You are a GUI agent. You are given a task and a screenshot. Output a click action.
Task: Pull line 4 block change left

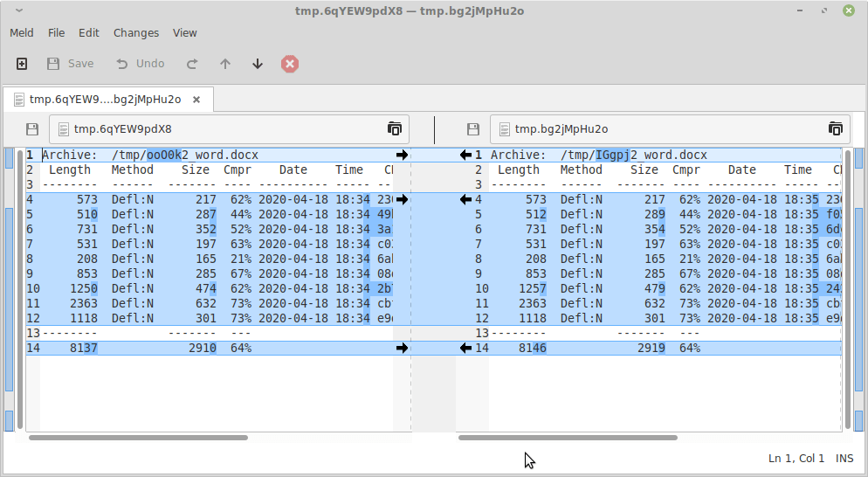point(465,199)
